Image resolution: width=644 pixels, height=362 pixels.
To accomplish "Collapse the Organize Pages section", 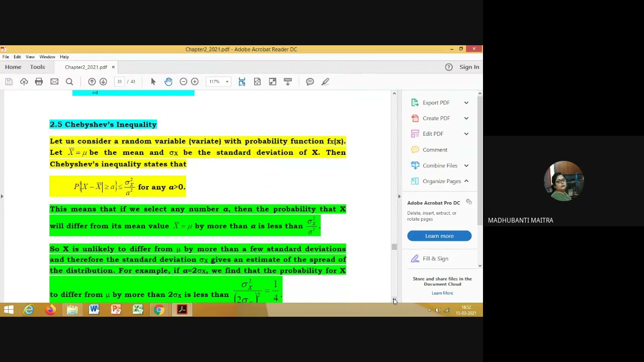I will (x=466, y=181).
